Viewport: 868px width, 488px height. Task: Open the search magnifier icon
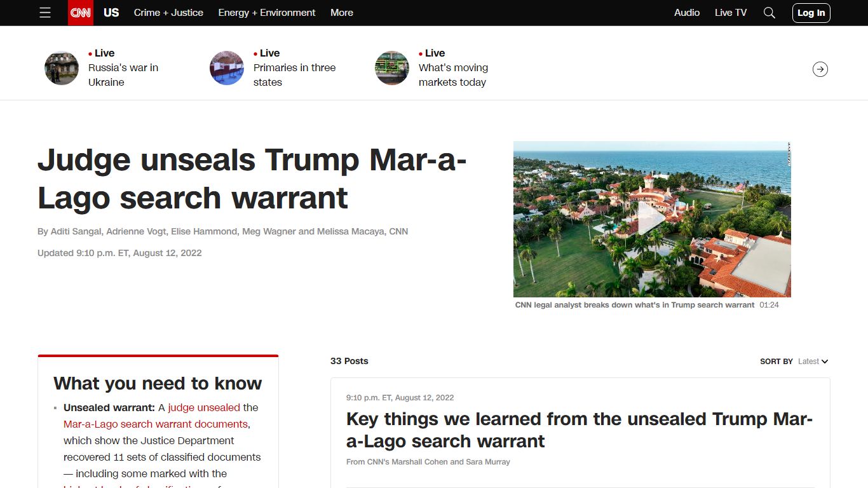pyautogui.click(x=770, y=13)
